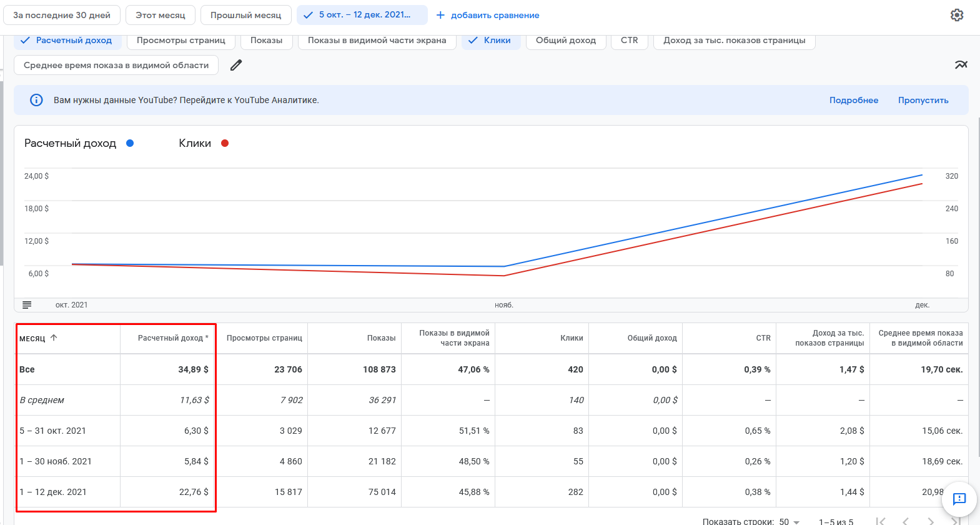980x525 pixels.
Task: Click добавить сравнение to add comparison
Action: (487, 15)
